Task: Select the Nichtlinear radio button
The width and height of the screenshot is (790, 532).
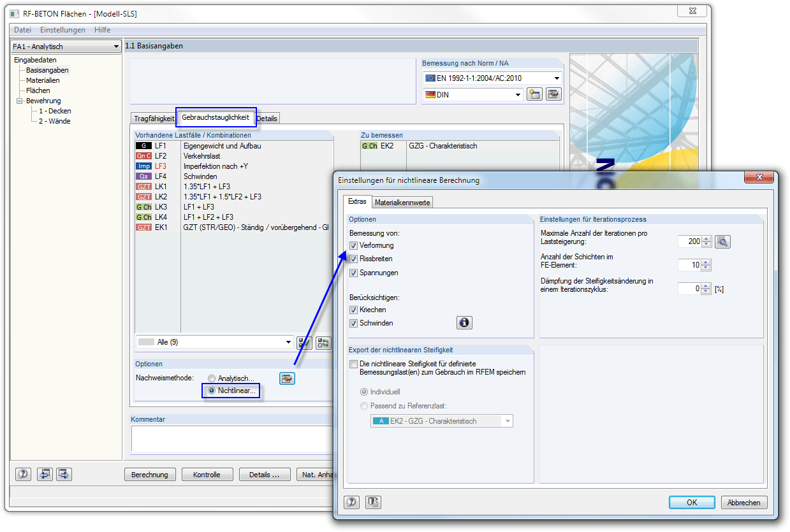Action: click(212, 391)
